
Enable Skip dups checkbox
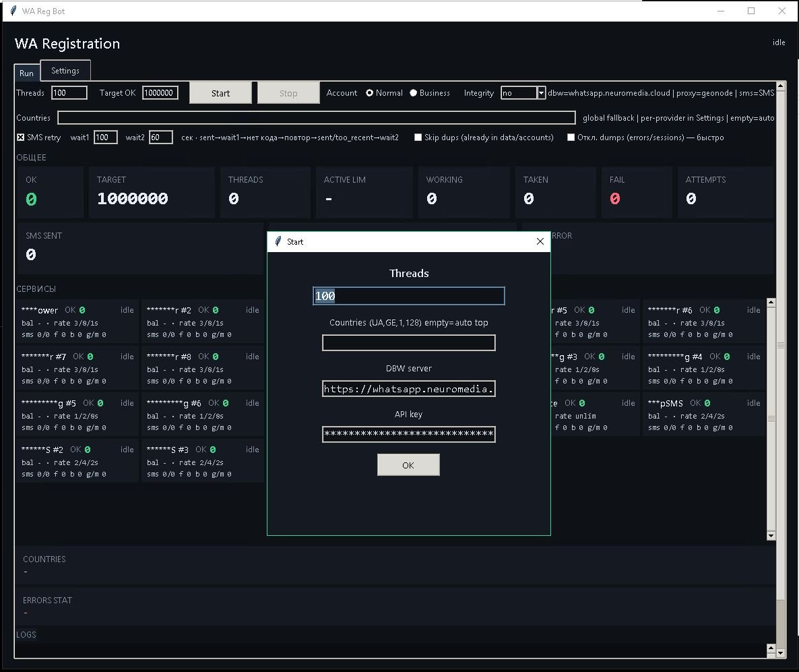click(418, 137)
